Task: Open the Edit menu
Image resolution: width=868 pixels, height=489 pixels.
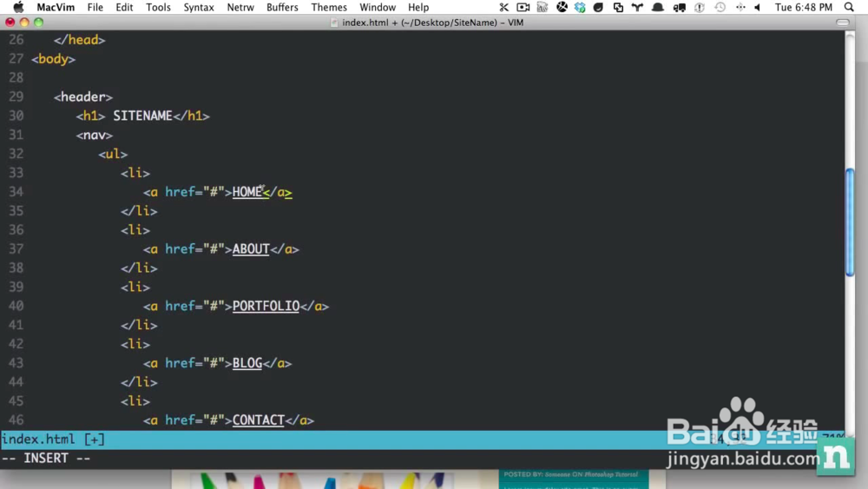Action: (x=124, y=7)
